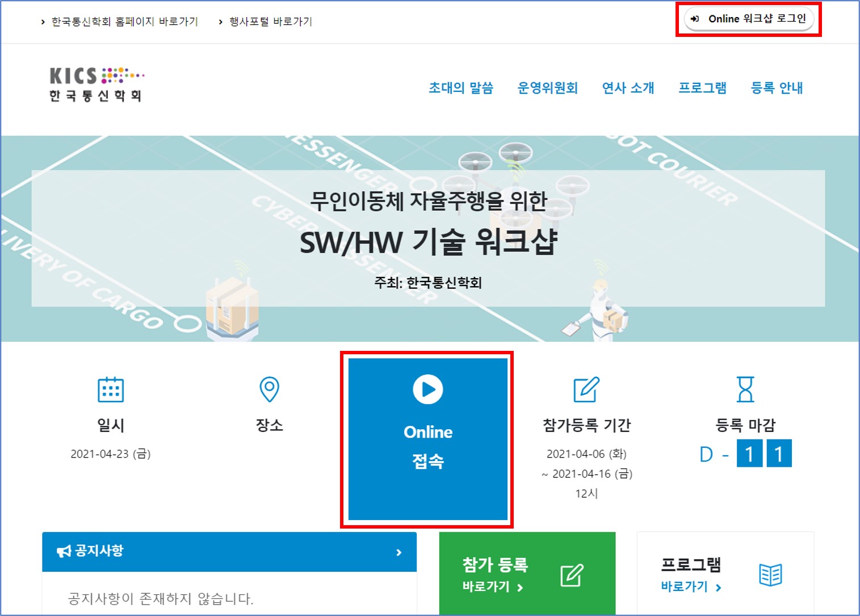The width and height of the screenshot is (860, 616).
Task: Click the KICS 한국통신학회 logo
Action: [96, 84]
